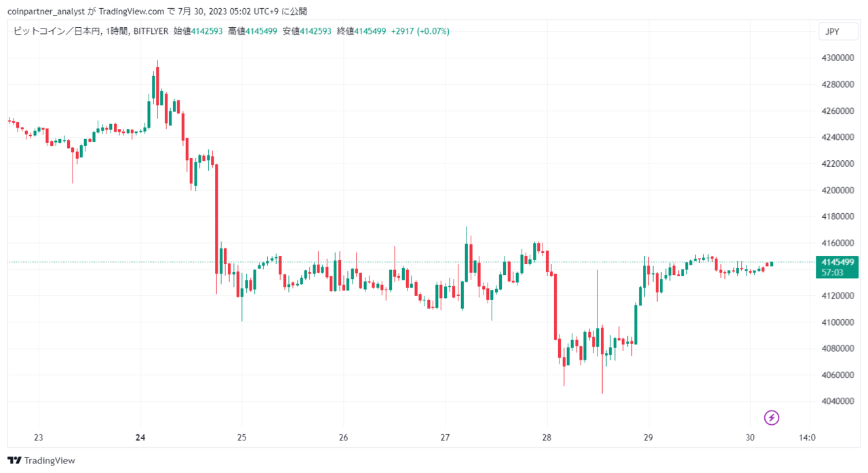The image size is (868, 473).
Task: Click the coinpartner_analyst author name
Action: coord(45,11)
